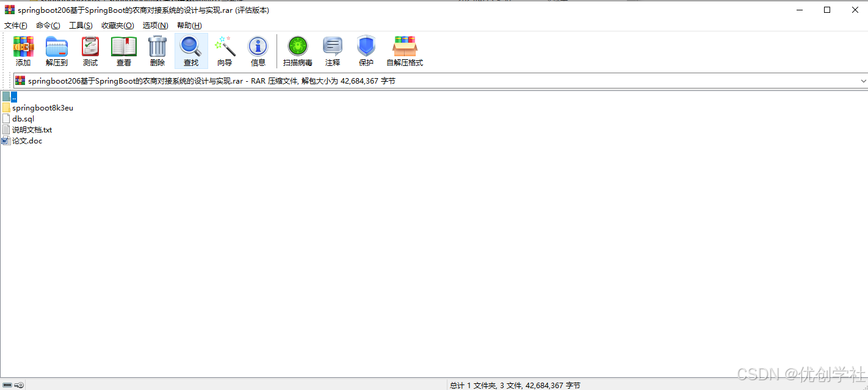This screenshot has height=390, width=868.
Task: Click the Delete (删除) trash icon
Action: 157,47
